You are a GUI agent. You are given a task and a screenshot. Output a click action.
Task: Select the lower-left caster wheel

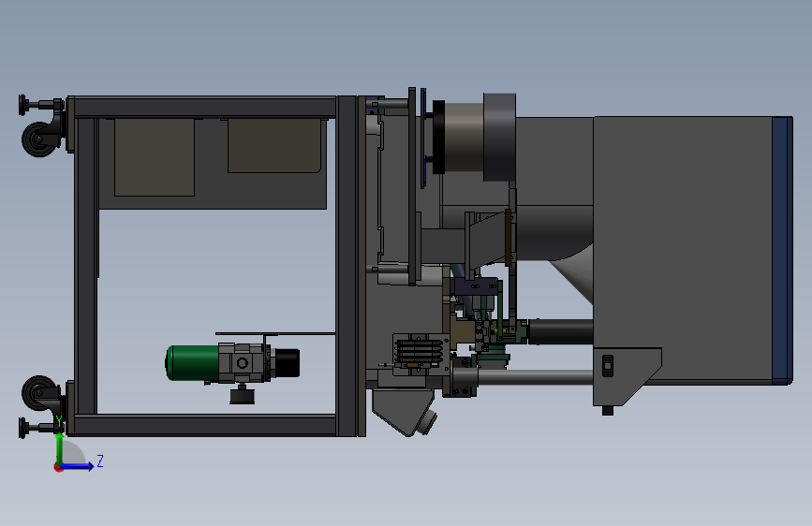click(38, 393)
